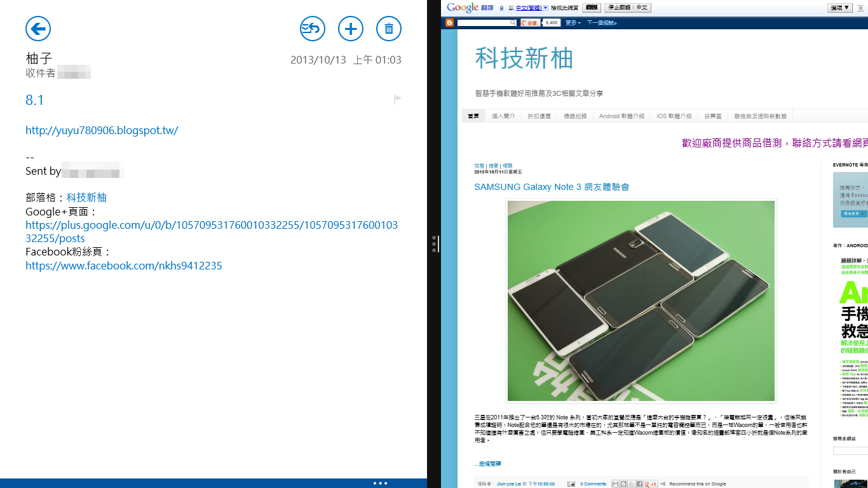This screenshot has width=868, height=488.
Task: Select the 完整 view mode
Action: (x=479, y=166)
